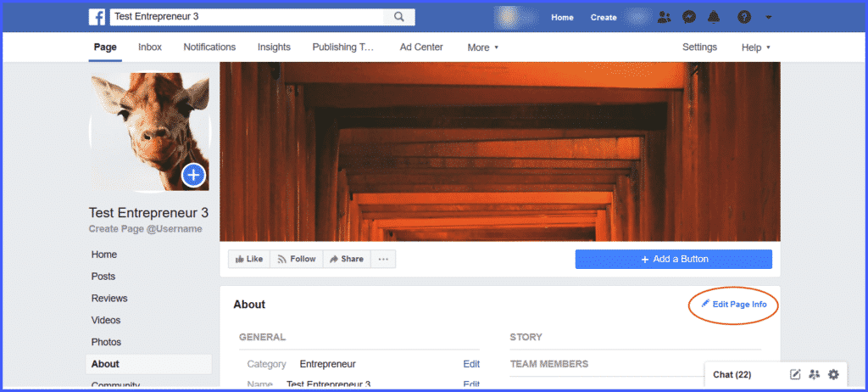The width and height of the screenshot is (868, 392).
Task: Click the Like button under cover photo
Action: (248, 259)
